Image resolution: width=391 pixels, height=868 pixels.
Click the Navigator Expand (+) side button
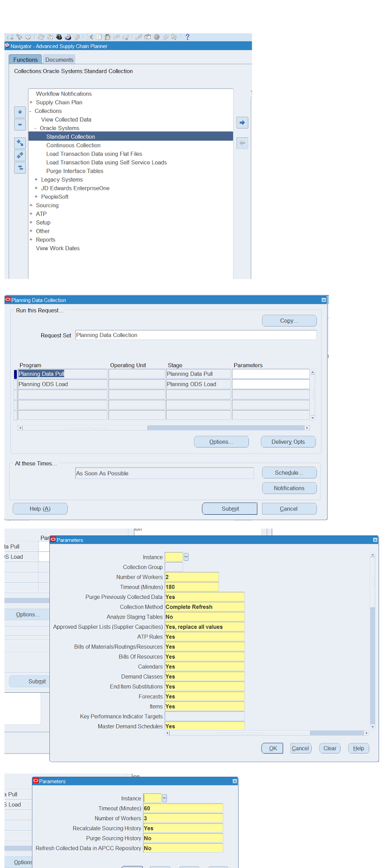click(x=20, y=112)
